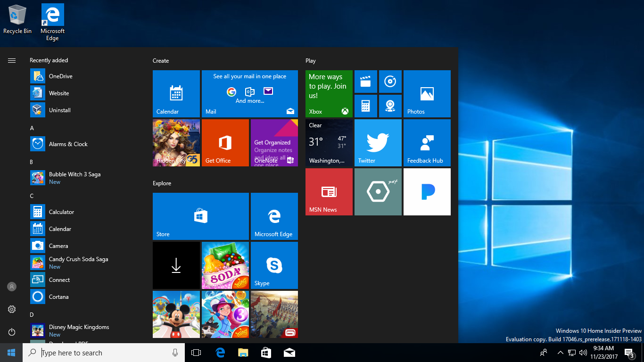
Task: Open the OneNote tile
Action: (x=274, y=143)
